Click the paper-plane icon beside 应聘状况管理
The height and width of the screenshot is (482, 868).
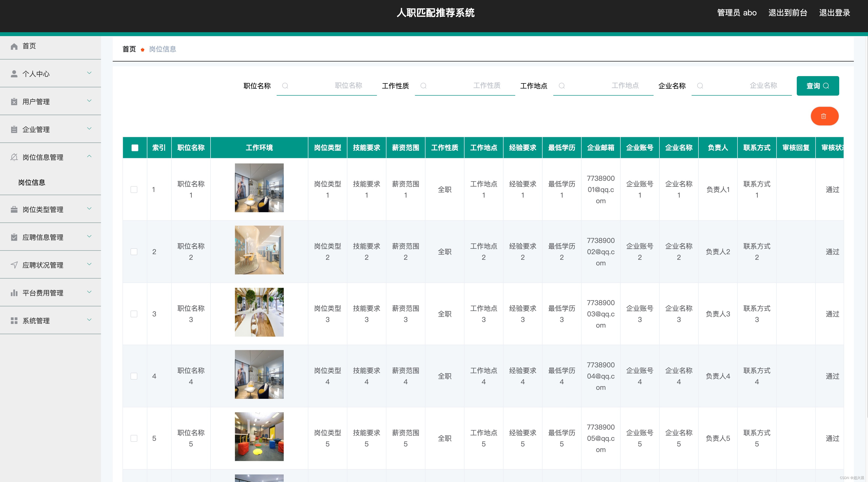coord(14,265)
